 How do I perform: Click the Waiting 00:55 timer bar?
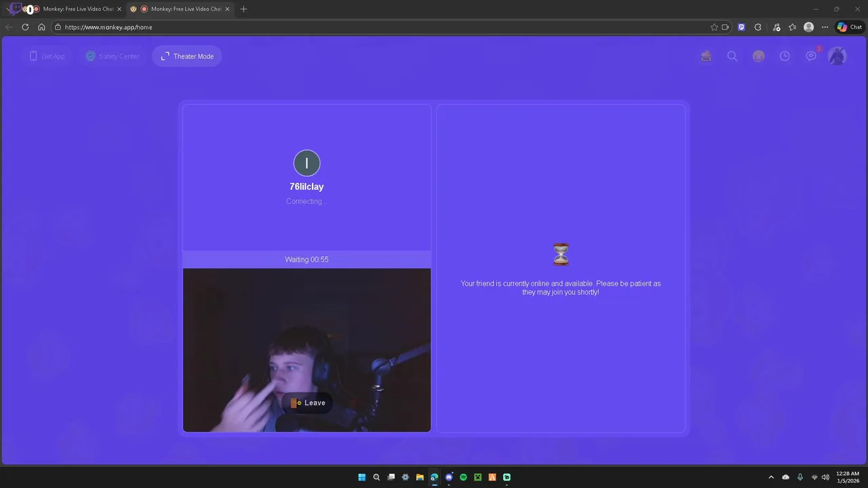307,260
